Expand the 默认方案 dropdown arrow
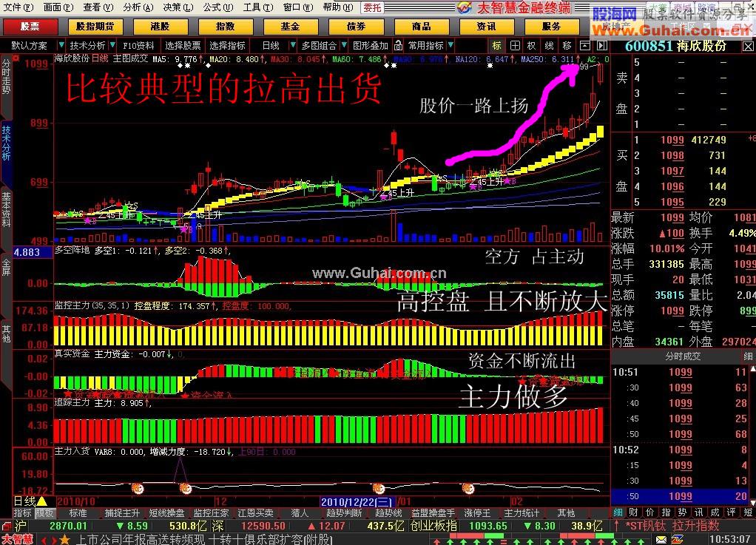756x545 pixels. 61,45
